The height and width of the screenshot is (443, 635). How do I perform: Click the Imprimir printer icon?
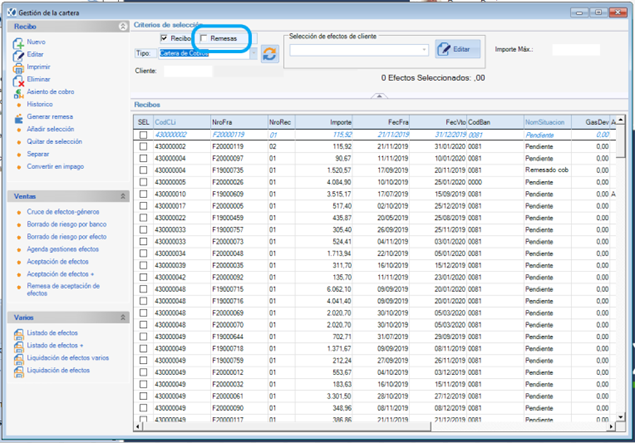click(x=18, y=68)
